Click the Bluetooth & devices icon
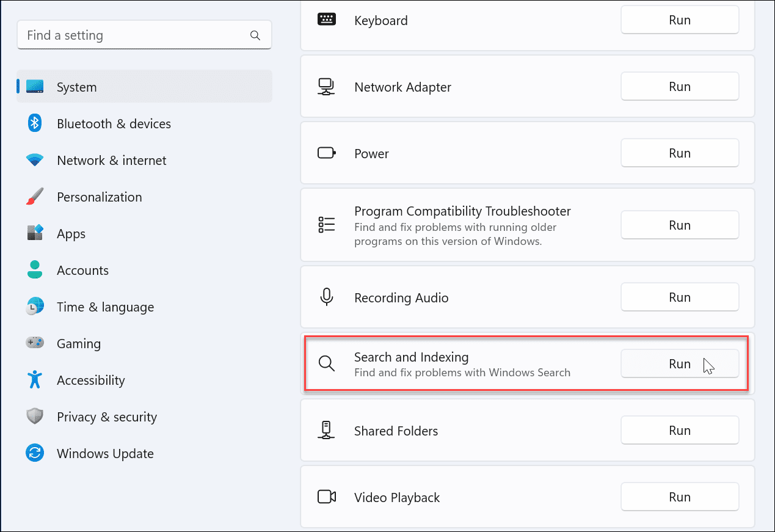 pyautogui.click(x=35, y=123)
